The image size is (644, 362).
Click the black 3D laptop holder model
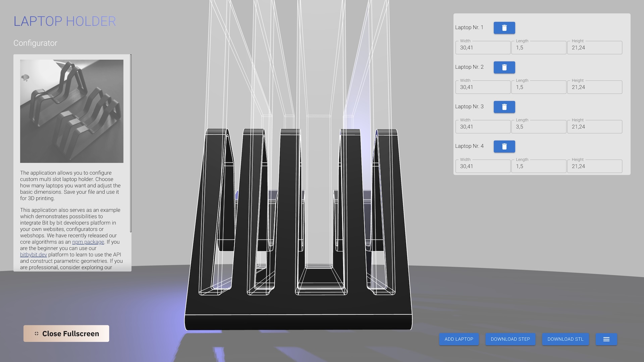point(299,305)
